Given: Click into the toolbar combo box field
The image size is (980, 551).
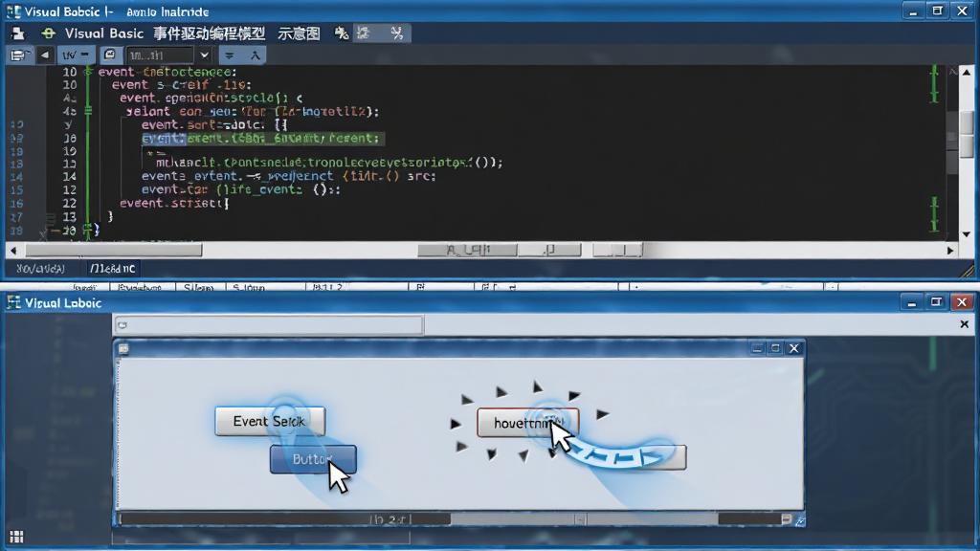Looking at the screenshot, I should (x=160, y=55).
